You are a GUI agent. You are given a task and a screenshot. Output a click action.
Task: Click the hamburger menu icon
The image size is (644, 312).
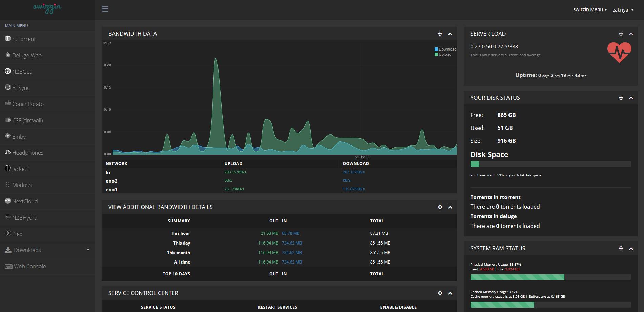pyautogui.click(x=105, y=9)
